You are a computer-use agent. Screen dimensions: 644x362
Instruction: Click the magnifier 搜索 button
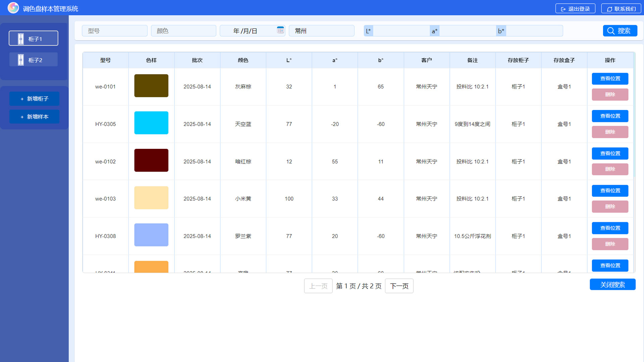(x=620, y=31)
